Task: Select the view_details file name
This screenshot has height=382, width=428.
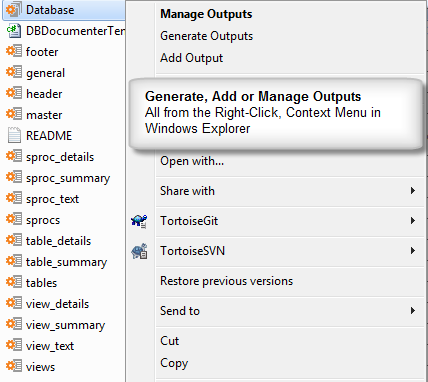Action: (x=57, y=304)
